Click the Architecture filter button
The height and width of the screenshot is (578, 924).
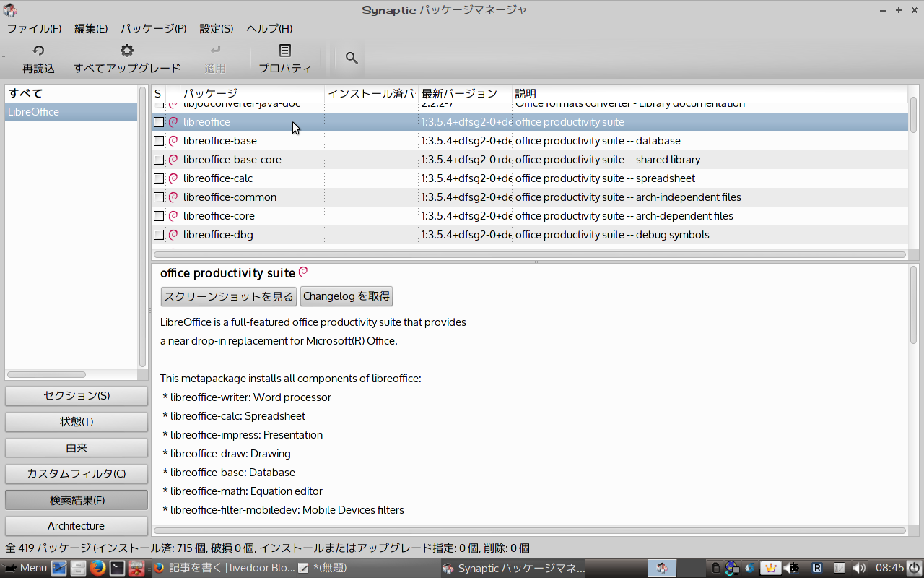point(77,526)
